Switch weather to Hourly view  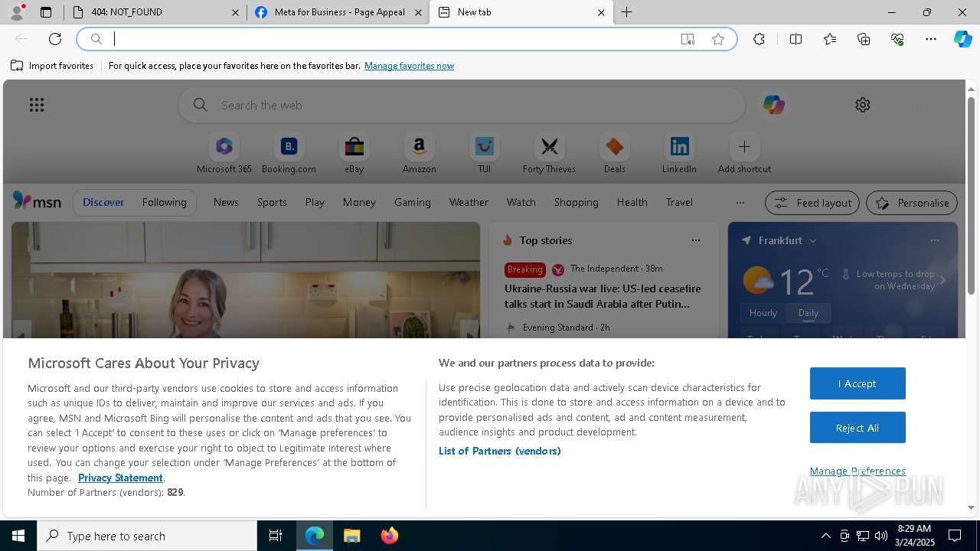point(763,313)
